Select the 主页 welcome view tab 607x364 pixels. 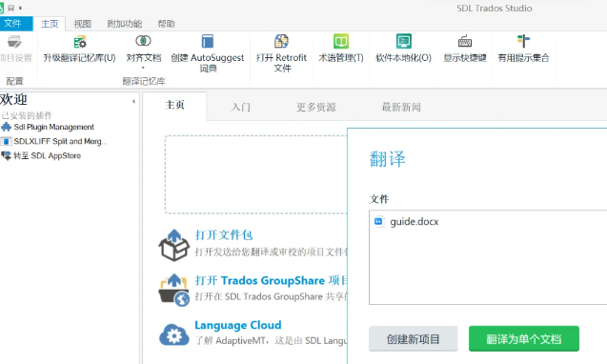tap(174, 106)
